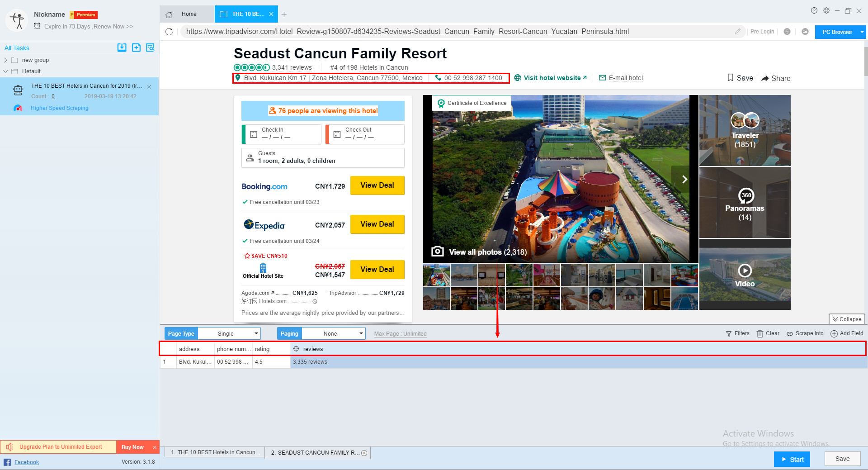Click the bottom Save button
Image resolution: width=868 pixels, height=470 pixels.
842,459
